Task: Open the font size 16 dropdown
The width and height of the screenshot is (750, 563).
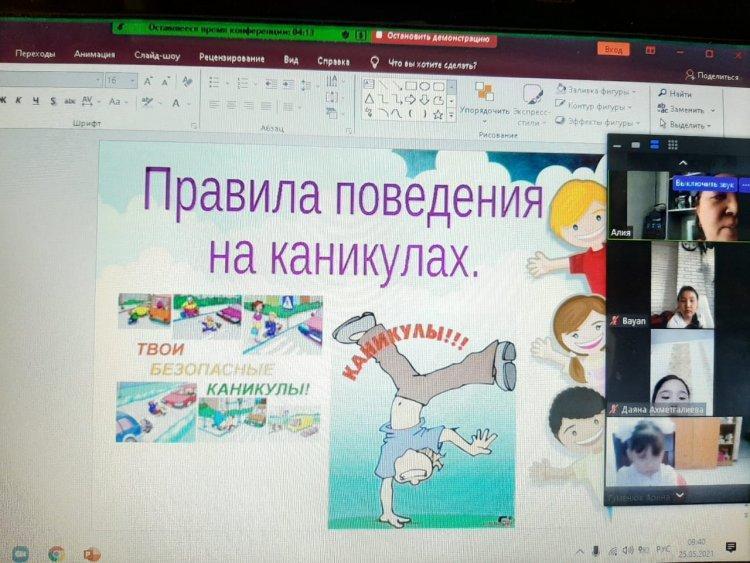Action: 133,80
